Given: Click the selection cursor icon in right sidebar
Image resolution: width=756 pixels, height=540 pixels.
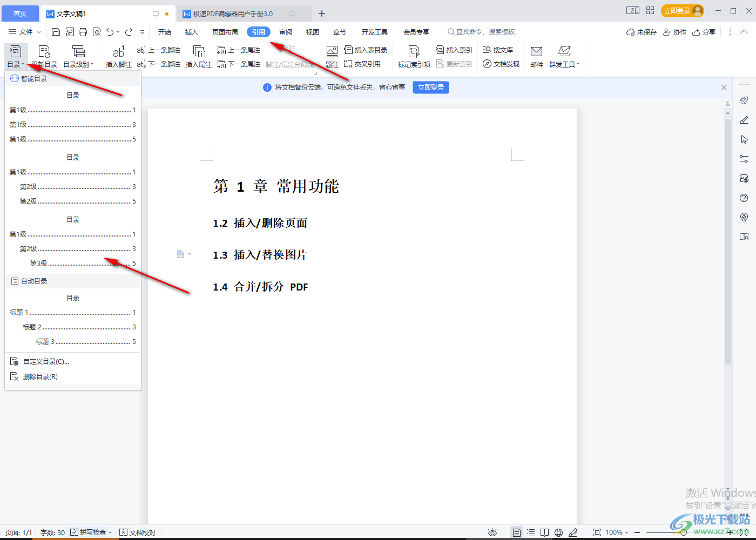Looking at the screenshot, I should click(744, 139).
